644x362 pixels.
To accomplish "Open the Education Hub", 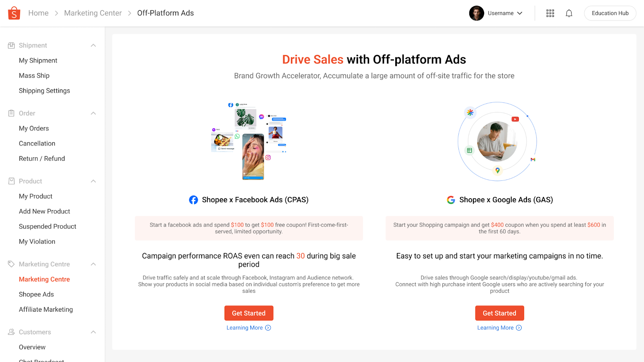I will coord(610,13).
